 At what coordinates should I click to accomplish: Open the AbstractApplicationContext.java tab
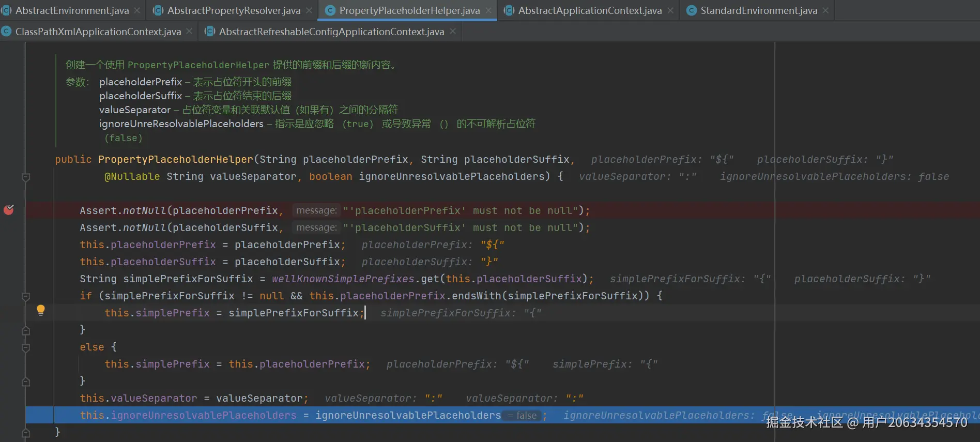click(590, 10)
